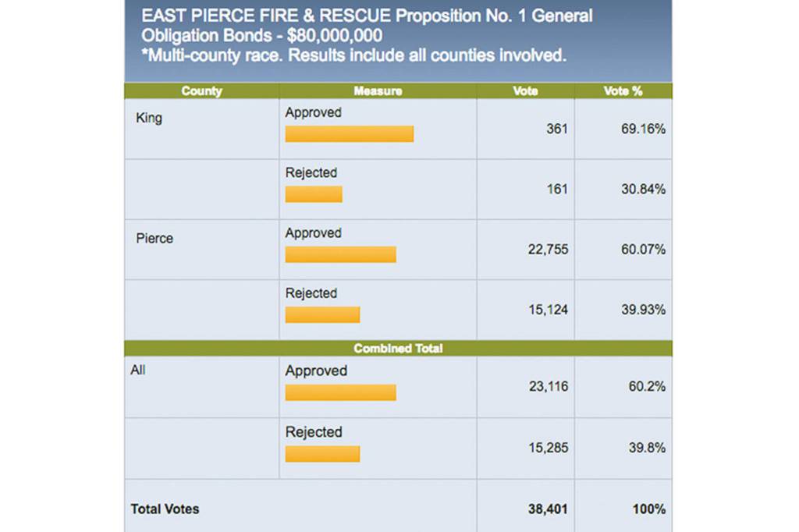Select the Vote column header
The image size is (799, 532).
tap(525, 91)
